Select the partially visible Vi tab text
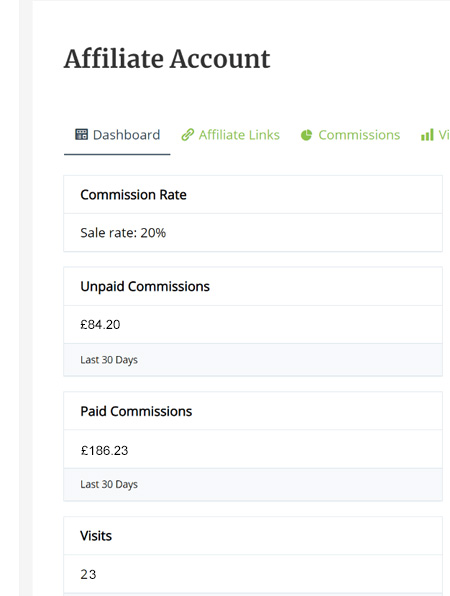 (x=444, y=135)
